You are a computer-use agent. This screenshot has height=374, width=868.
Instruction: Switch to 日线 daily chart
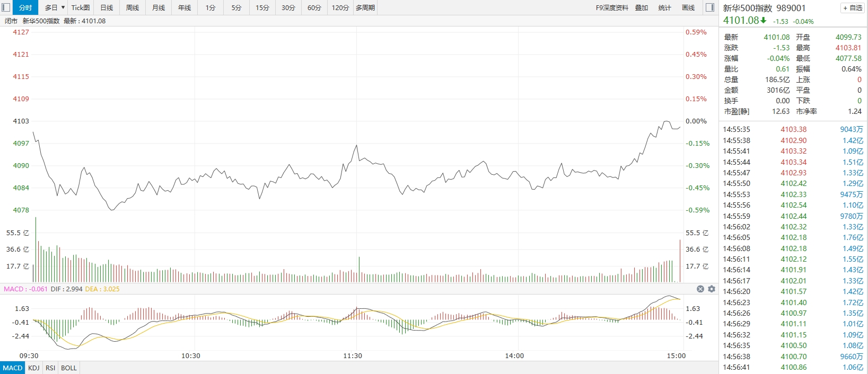click(x=107, y=8)
